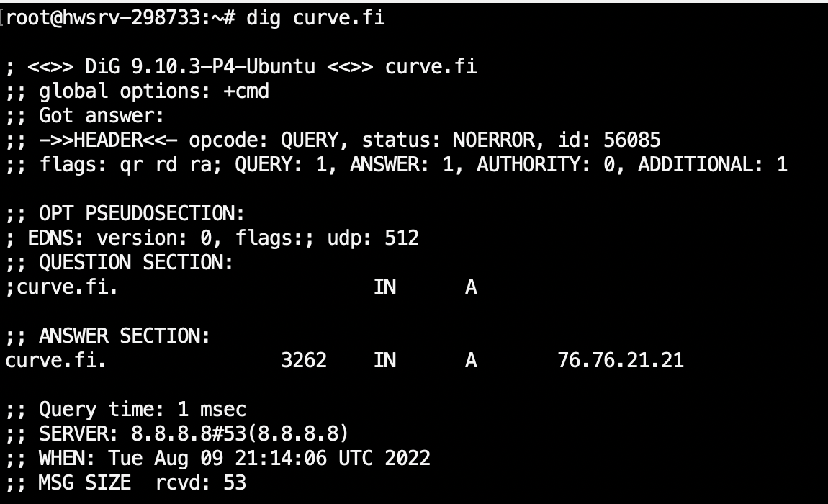Screen dimensions: 828x504
Task: Click the OPT PSEUDOSECTION heading
Action: tap(125, 214)
